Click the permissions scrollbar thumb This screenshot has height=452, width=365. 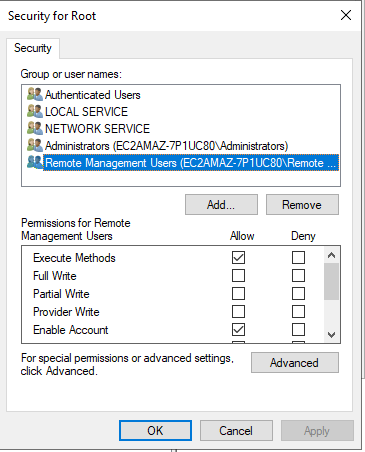pos(331,282)
